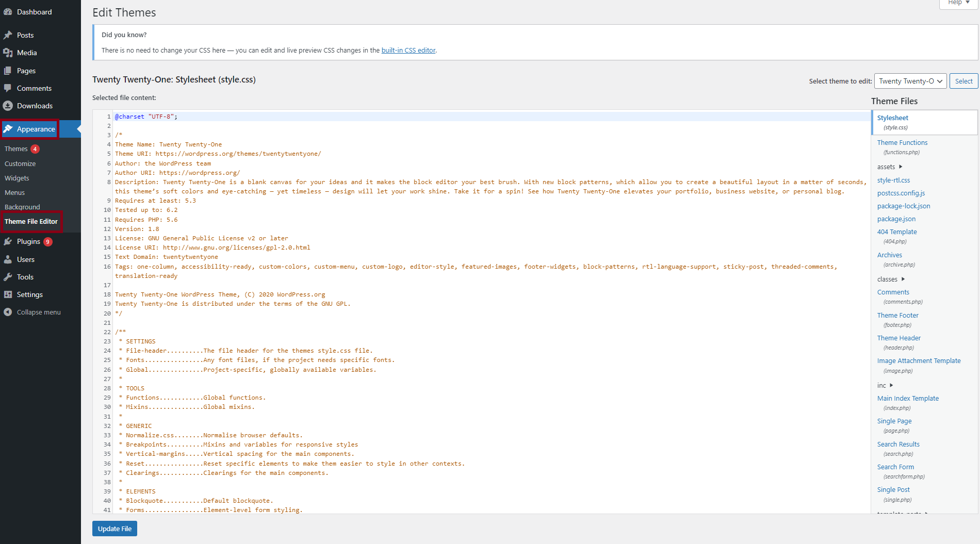Expand the classes folder

891,279
